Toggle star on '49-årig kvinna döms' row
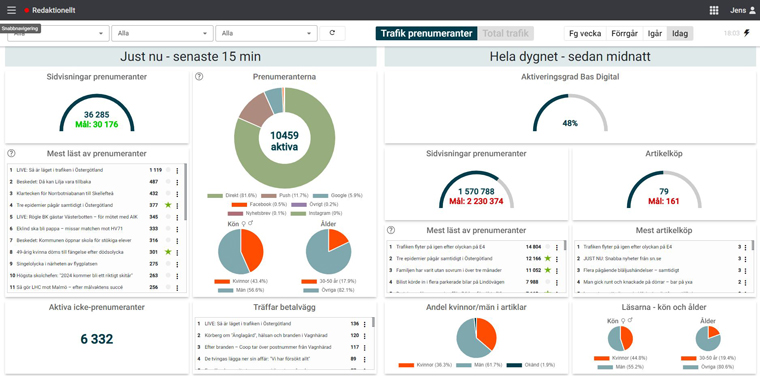 (168, 252)
